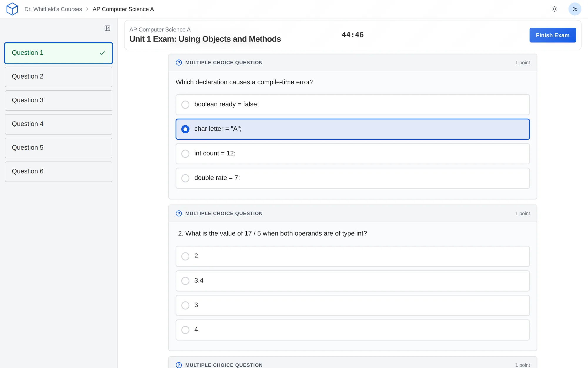Click '1 point' label on second question

click(522, 213)
